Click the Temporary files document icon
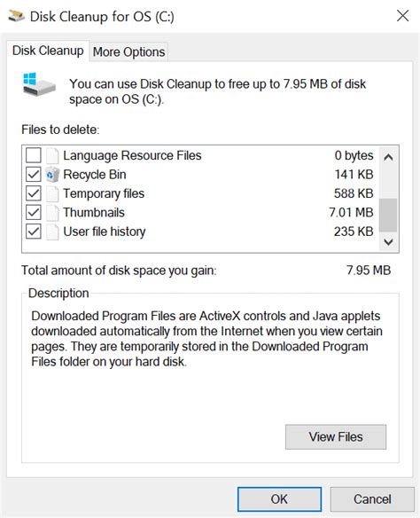 click(x=52, y=193)
